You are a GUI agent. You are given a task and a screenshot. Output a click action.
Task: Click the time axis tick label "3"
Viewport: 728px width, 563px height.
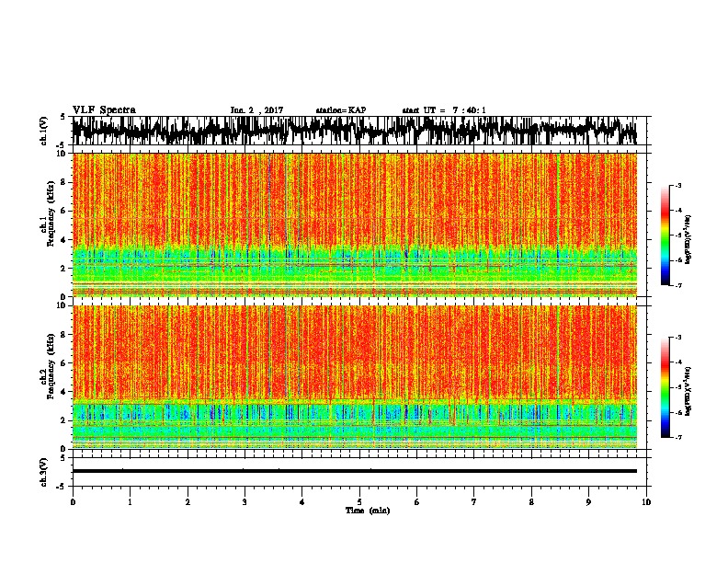click(x=245, y=502)
